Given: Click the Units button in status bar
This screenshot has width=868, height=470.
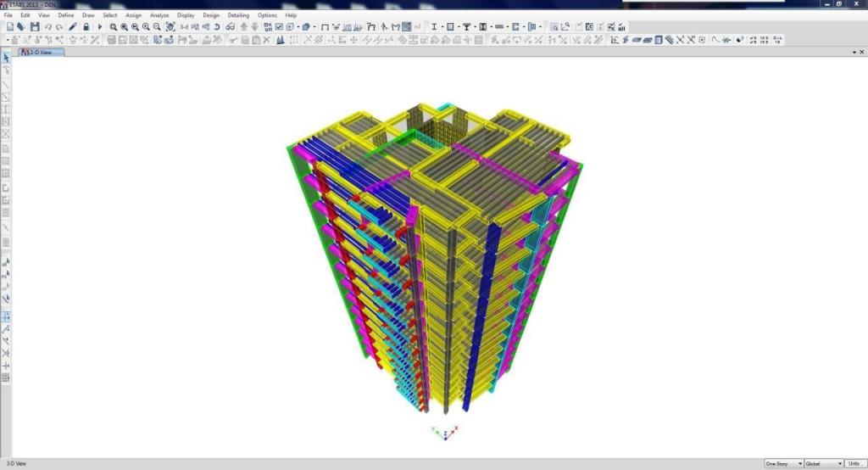Looking at the screenshot, I should [855, 464].
